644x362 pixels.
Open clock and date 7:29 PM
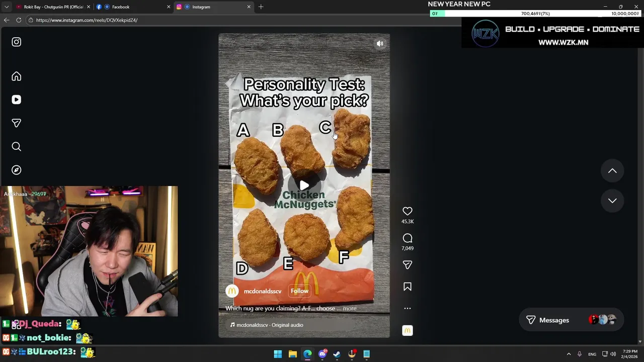[630, 354]
